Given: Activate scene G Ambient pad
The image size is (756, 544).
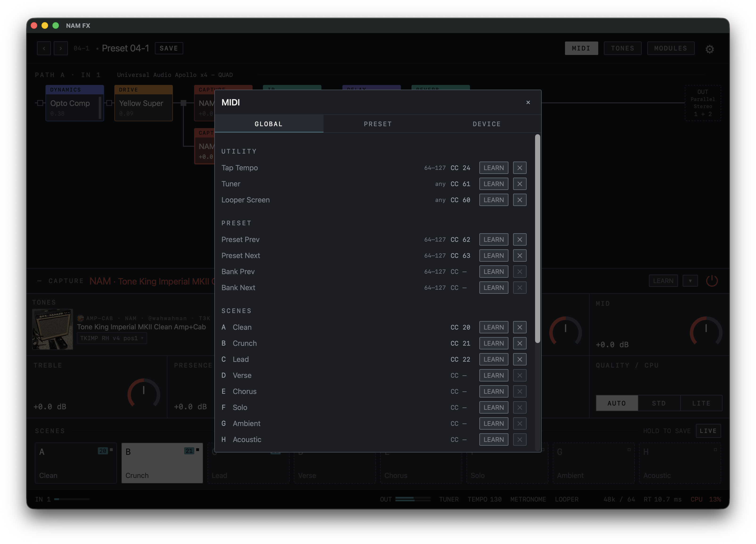Looking at the screenshot, I should [594, 463].
